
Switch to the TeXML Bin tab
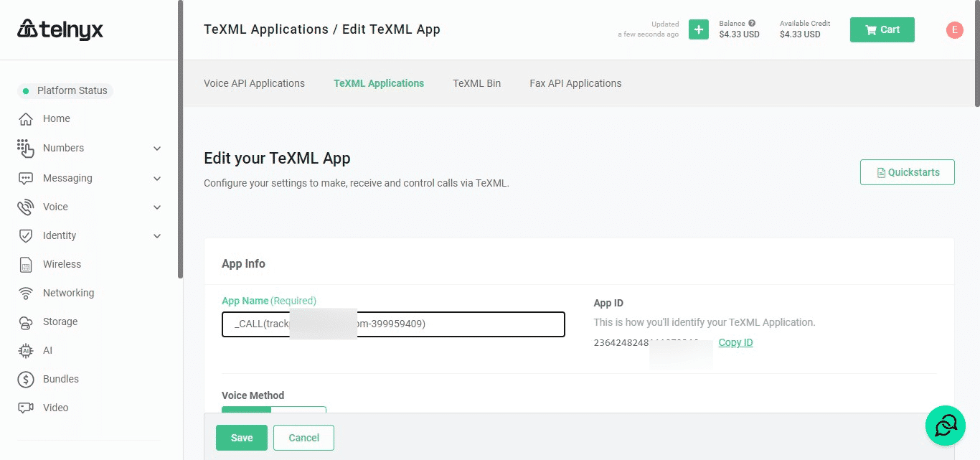pos(476,83)
